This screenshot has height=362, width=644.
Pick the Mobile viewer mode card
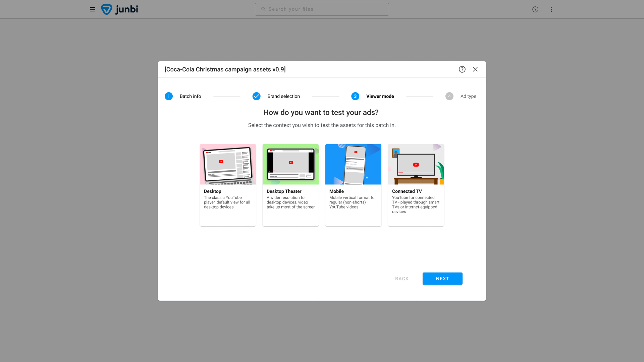pos(353,185)
